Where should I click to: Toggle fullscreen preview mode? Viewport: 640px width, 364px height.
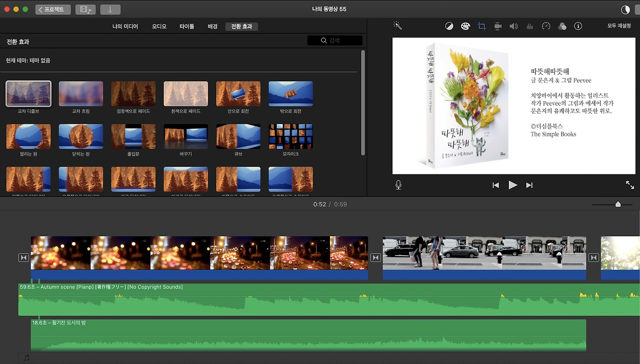click(x=629, y=184)
